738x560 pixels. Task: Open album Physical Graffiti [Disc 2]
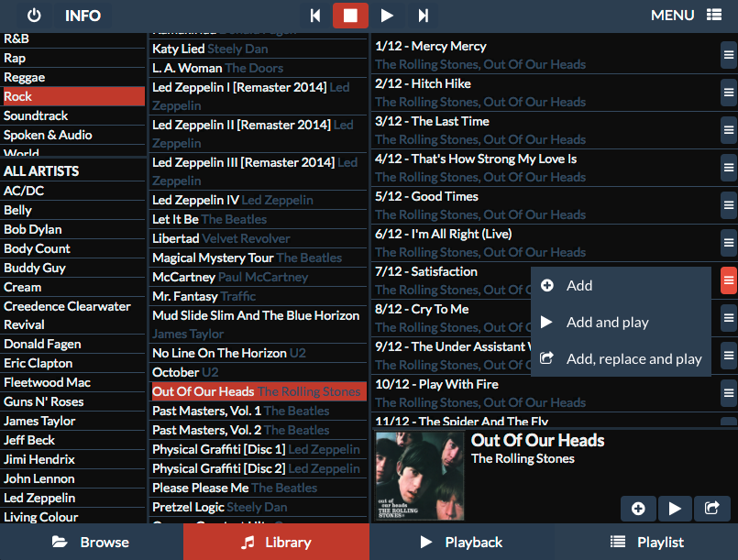[x=258, y=468]
